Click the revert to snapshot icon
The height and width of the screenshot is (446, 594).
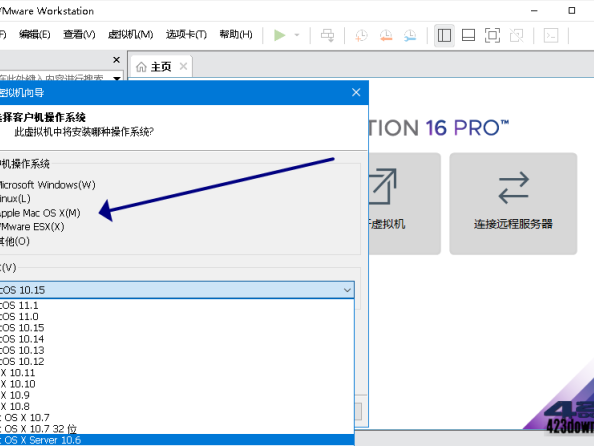coord(386,35)
